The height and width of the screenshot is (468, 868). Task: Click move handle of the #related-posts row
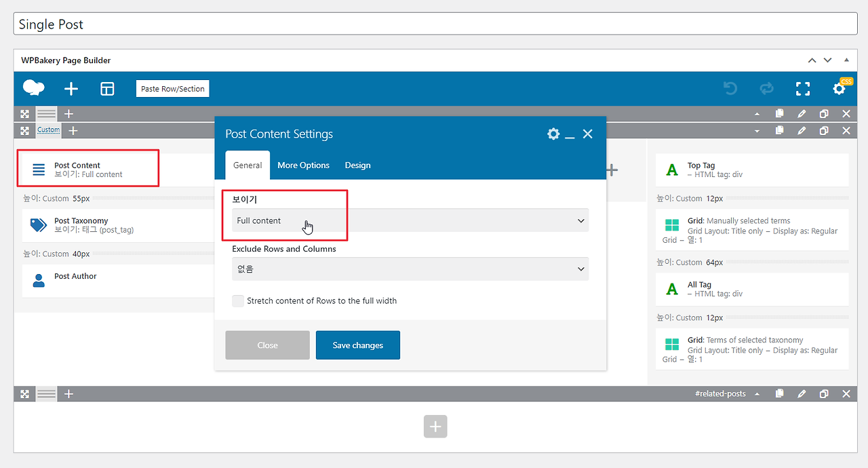pos(24,394)
